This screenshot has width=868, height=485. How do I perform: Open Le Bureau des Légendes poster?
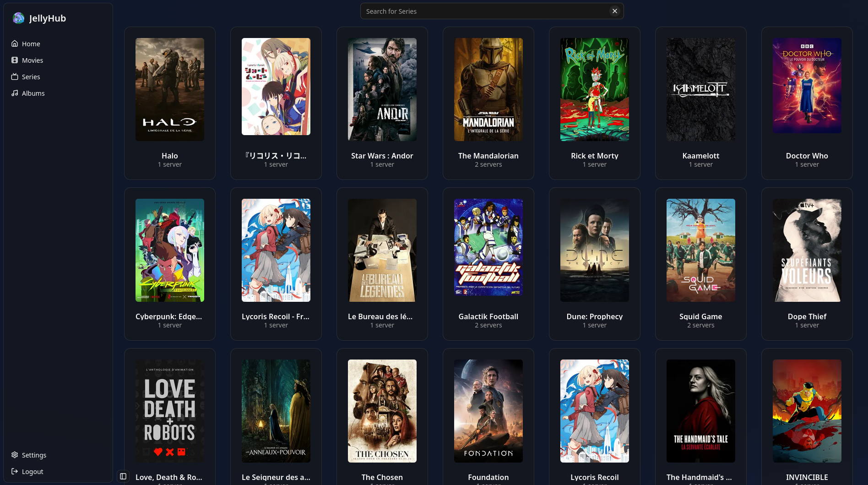coord(382,250)
